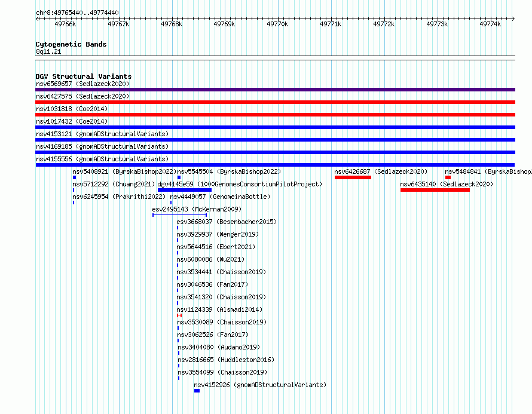Click the blue bar under nsv4153121
Screen dimensions: 532x414
pos(275,140)
